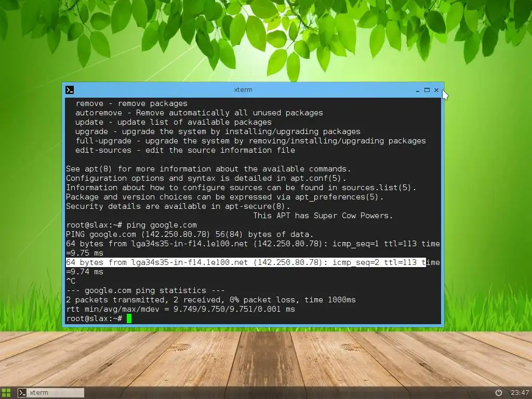
Task: Click the '=9.75 ms' text
Action: tap(85, 253)
